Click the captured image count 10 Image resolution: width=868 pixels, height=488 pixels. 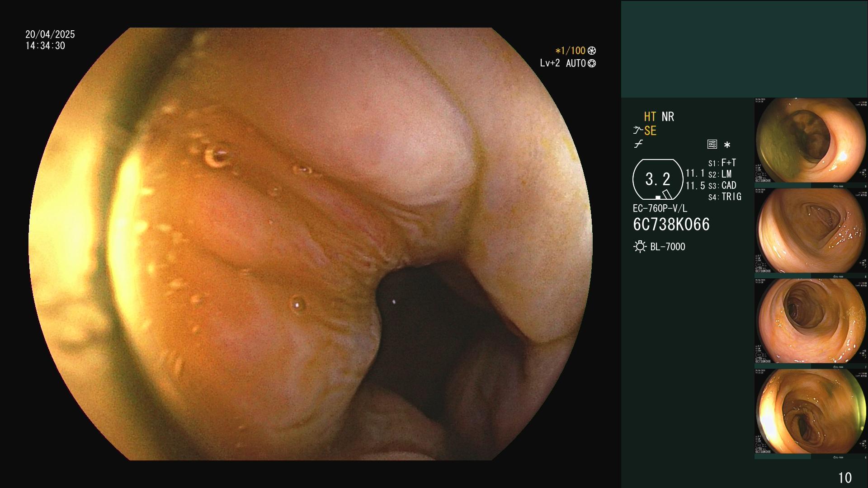[845, 478]
